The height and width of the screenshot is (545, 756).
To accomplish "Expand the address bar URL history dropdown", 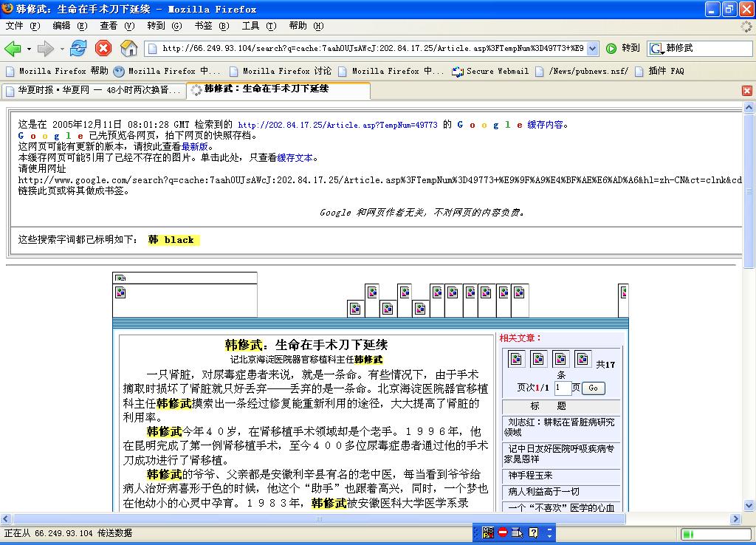I will point(592,49).
